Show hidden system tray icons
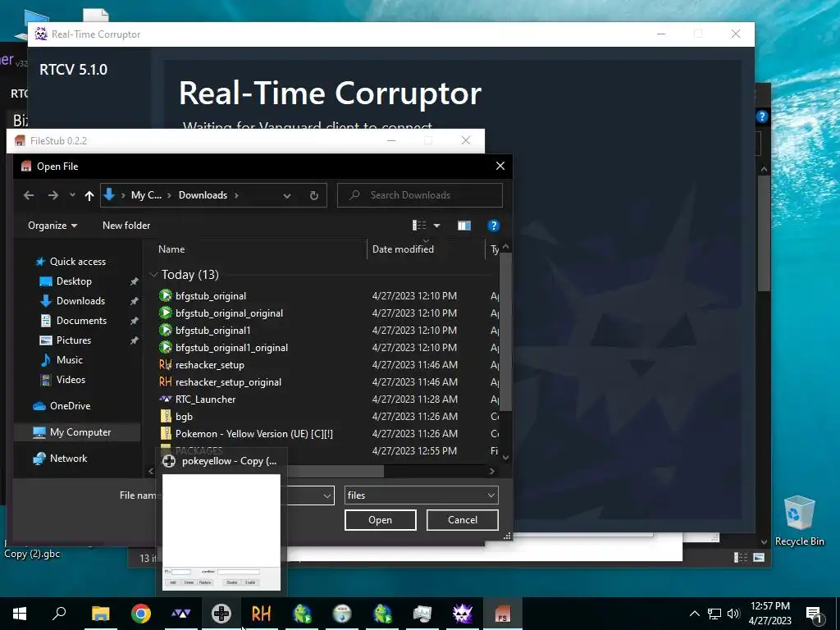This screenshot has height=630, width=840. click(x=694, y=614)
